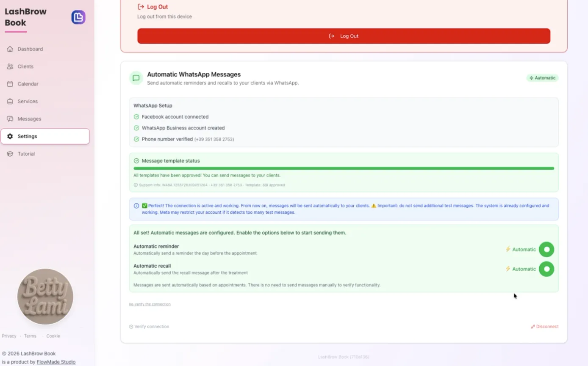The width and height of the screenshot is (588, 366).
Task: Click the version text LashBrow Book (710a136)
Action: tap(344, 357)
